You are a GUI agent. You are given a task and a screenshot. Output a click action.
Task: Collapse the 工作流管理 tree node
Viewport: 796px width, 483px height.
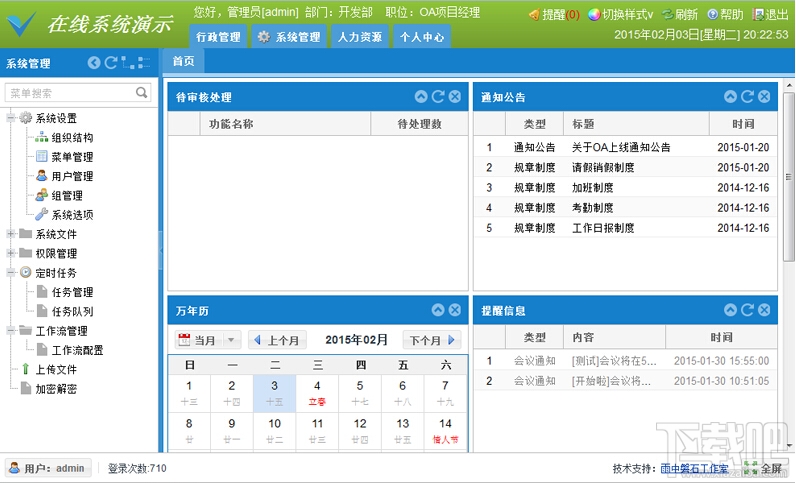click(x=10, y=330)
